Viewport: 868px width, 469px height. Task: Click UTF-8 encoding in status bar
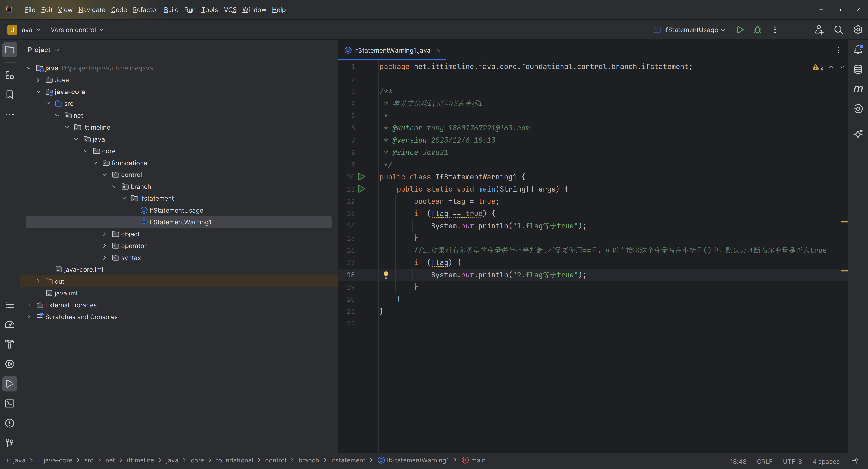pos(792,461)
